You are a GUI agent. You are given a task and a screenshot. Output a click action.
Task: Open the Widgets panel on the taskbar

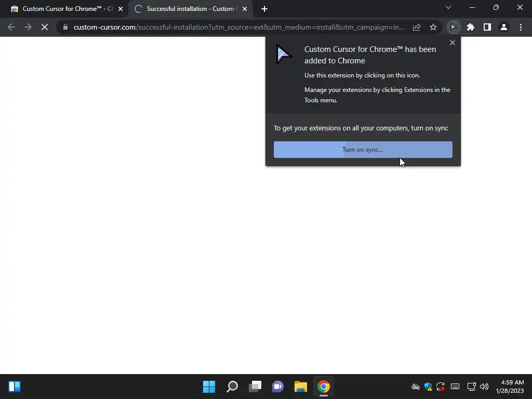click(x=15, y=387)
